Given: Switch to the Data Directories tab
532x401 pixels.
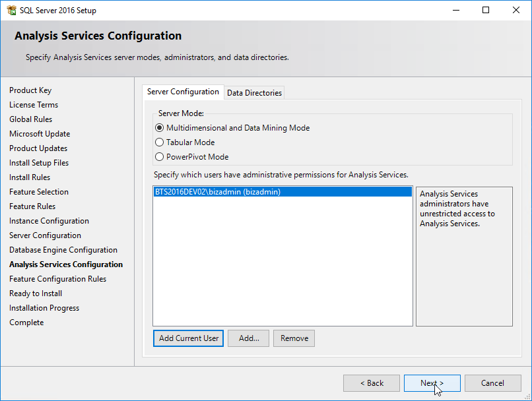Looking at the screenshot, I should click(x=254, y=93).
